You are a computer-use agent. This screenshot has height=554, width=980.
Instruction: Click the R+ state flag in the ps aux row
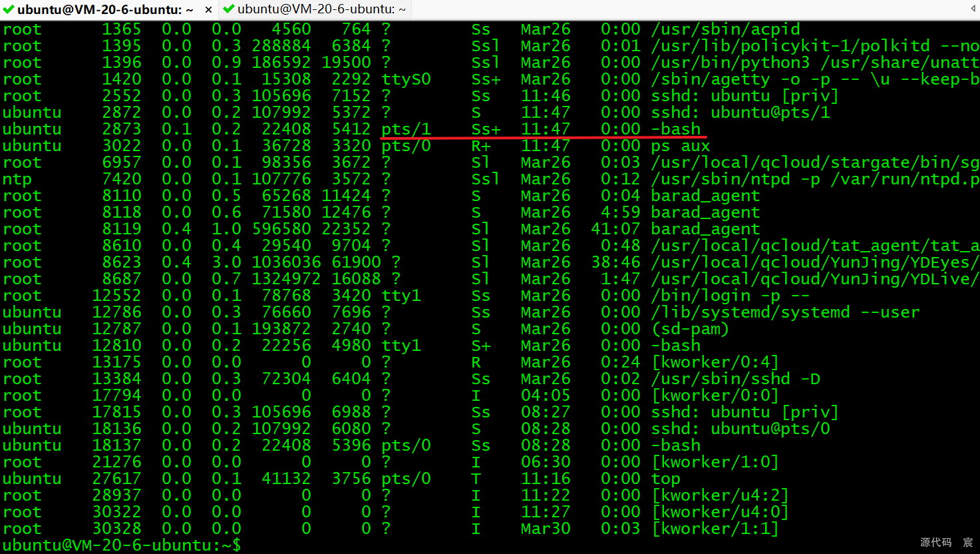pyautogui.click(x=481, y=146)
